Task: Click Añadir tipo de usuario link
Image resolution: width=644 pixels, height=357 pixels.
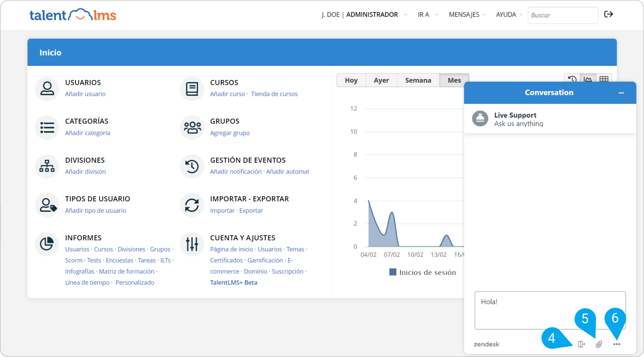Action: (96, 210)
